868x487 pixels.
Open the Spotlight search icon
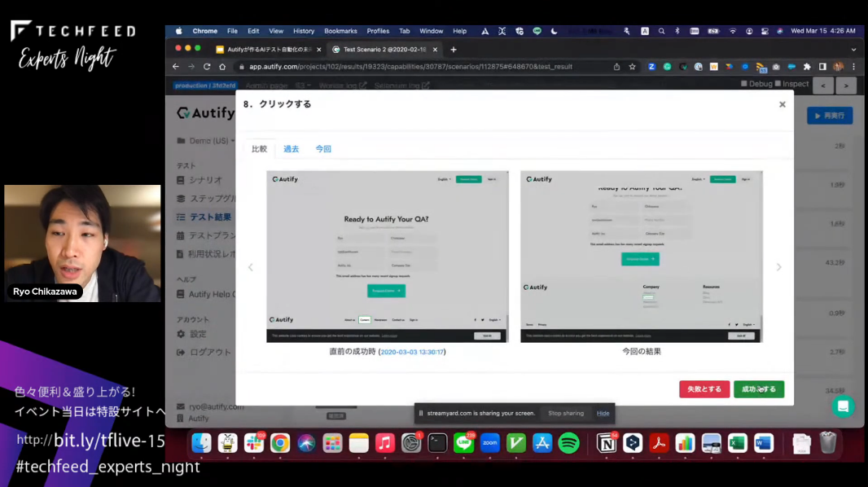click(661, 31)
